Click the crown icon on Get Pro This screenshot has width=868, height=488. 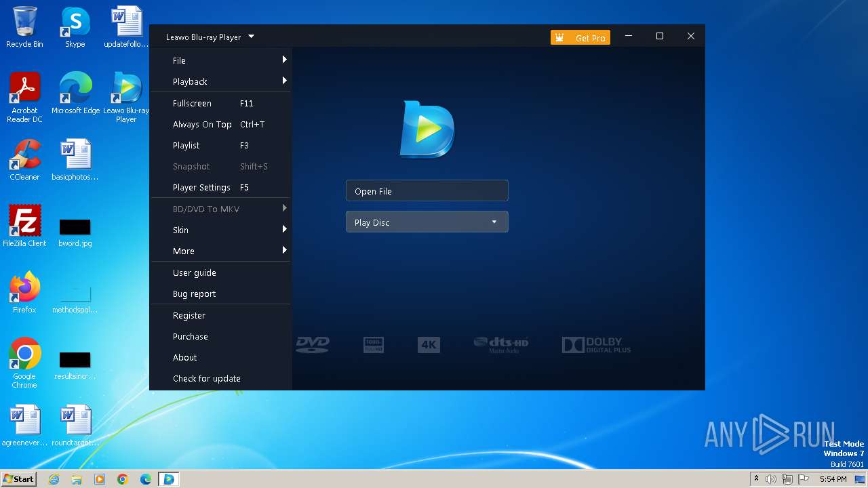[x=559, y=38]
